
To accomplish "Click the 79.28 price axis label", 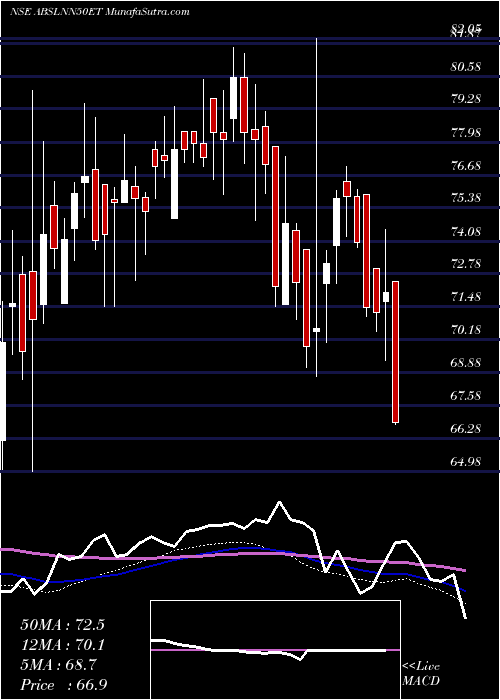I will tap(467, 99).
